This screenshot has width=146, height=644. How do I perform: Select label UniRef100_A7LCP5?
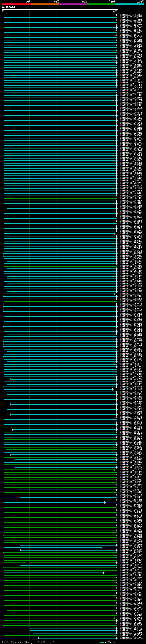131,633
